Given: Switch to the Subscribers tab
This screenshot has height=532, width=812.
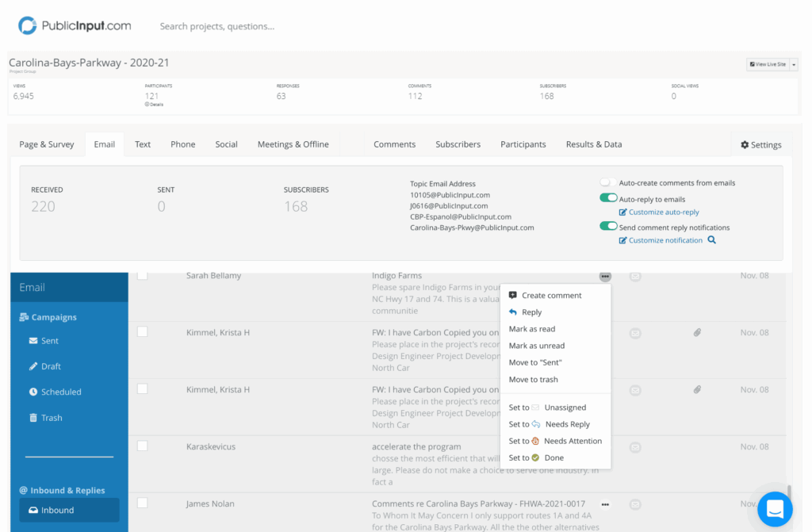Looking at the screenshot, I should pyautogui.click(x=458, y=144).
